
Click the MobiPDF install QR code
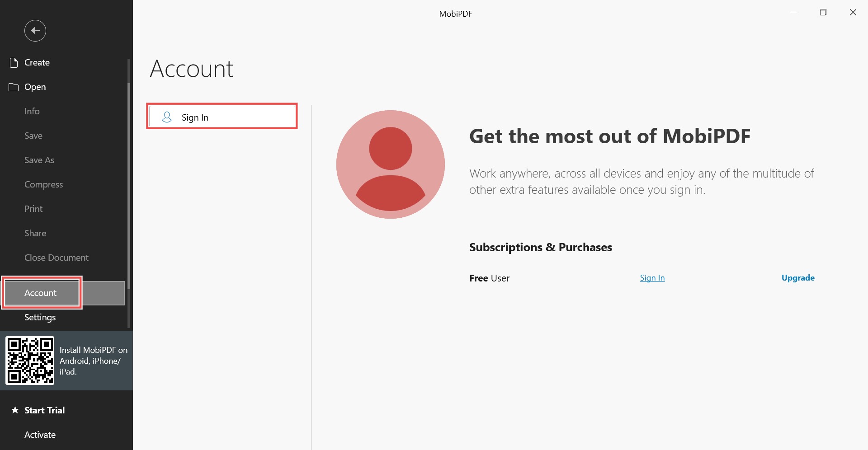[x=30, y=361]
